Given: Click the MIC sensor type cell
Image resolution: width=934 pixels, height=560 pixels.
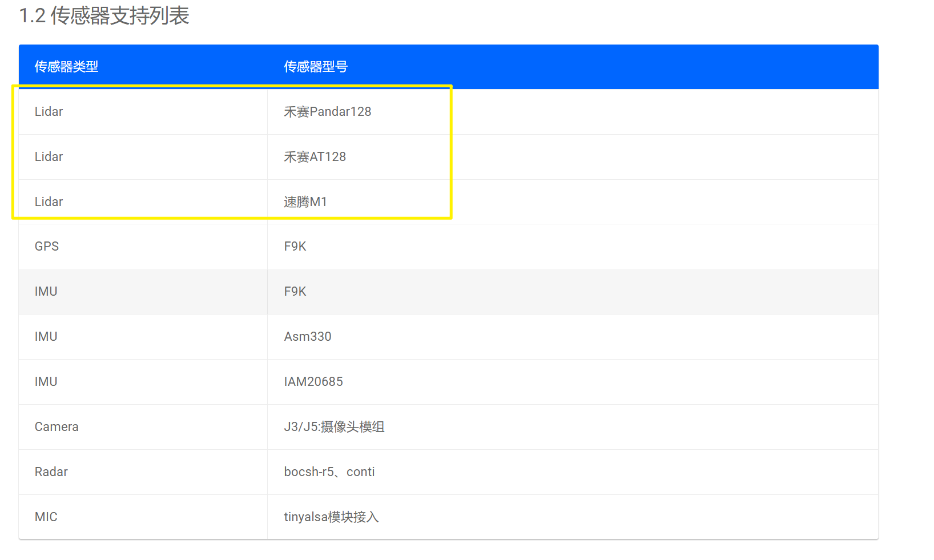Looking at the screenshot, I should 46,517.
